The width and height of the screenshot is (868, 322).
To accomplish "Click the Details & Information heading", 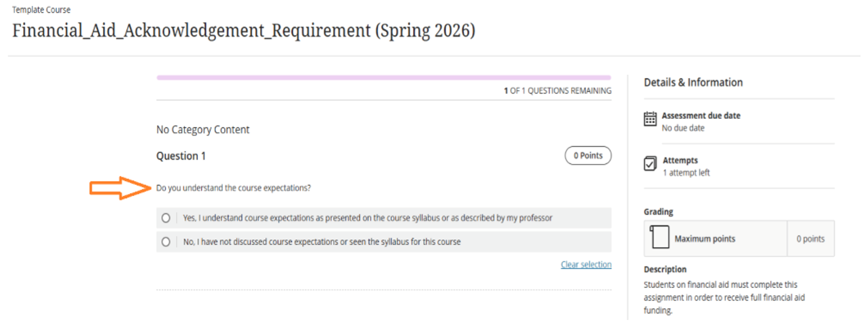I will click(x=693, y=82).
